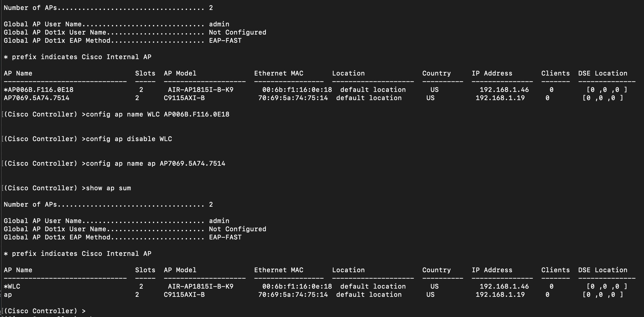
Task: Click MAC 00:6b:f1:16:0e:18 in the *AP006B.F116.0E18 row
Action: tap(297, 90)
